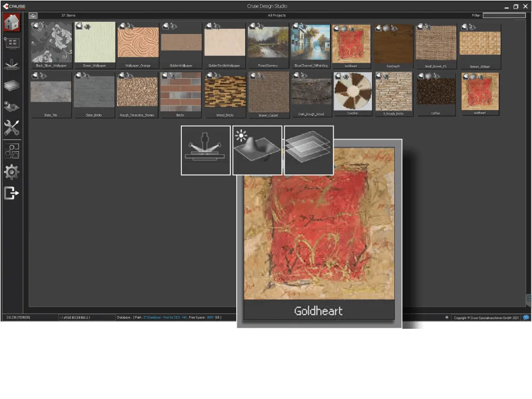
Task: Open settings gear in the left sidebar
Action: click(x=12, y=172)
